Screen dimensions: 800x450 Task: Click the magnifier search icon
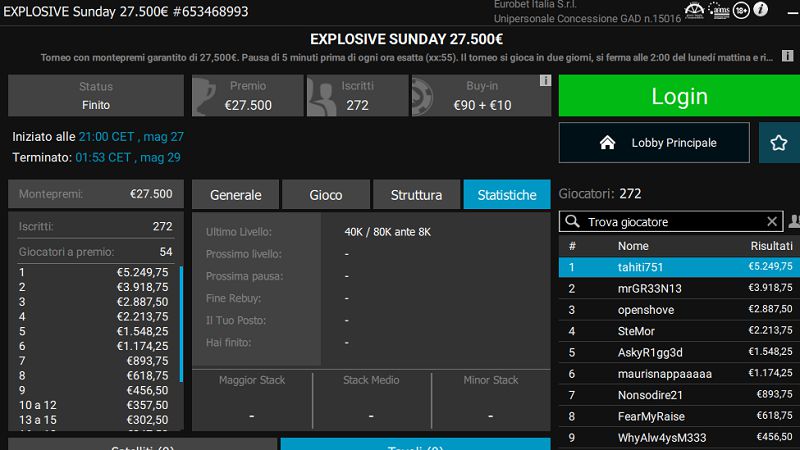[572, 221]
